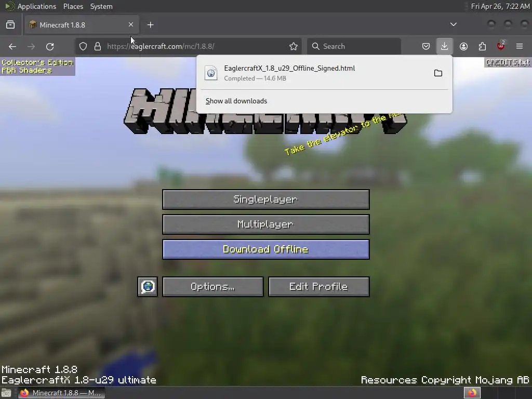
Task: Open the uBlock Origin extension icon
Action: [501, 46]
